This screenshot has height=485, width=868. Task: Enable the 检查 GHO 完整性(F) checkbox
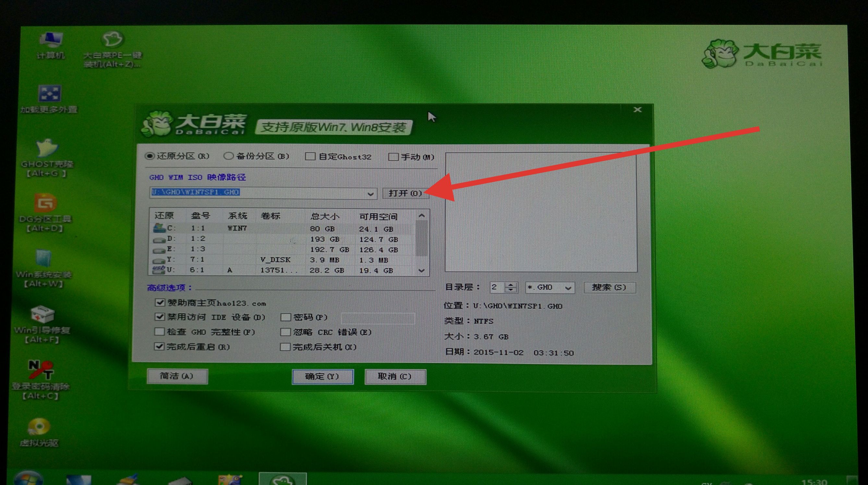pyautogui.click(x=159, y=332)
